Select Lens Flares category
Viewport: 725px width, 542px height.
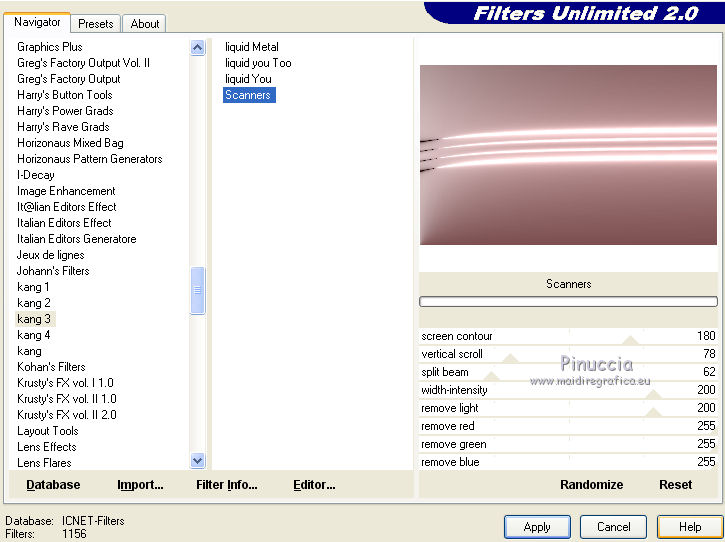[44, 463]
